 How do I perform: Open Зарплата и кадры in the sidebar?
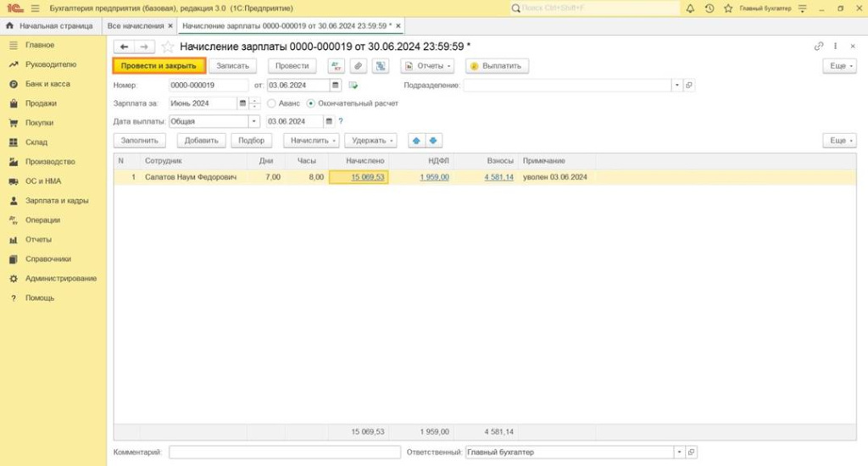click(56, 201)
